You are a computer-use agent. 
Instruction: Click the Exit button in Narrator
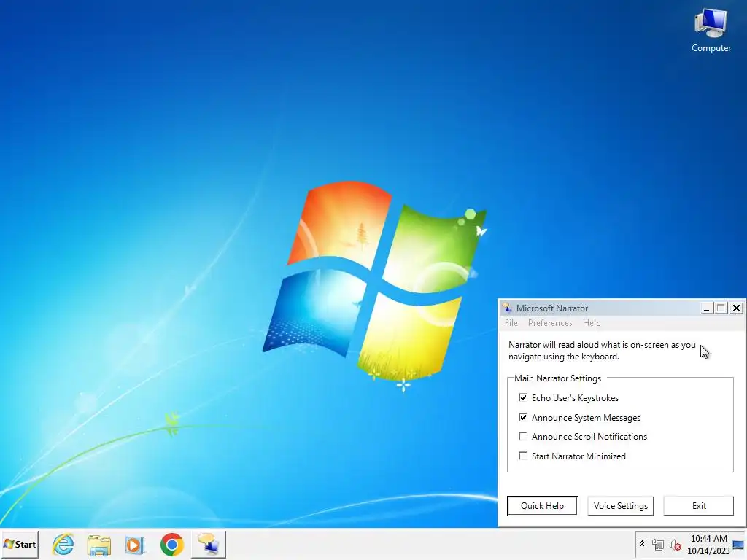pos(699,506)
